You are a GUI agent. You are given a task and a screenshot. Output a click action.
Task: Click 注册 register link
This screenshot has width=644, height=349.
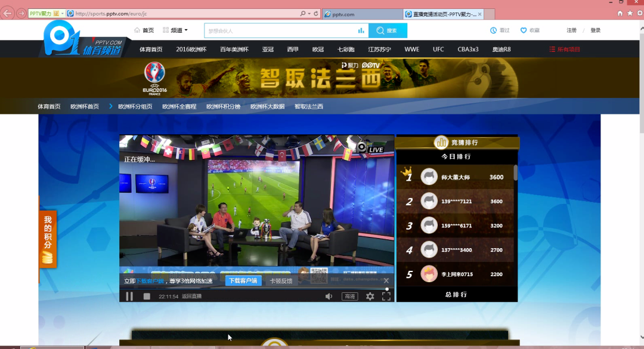click(x=571, y=30)
